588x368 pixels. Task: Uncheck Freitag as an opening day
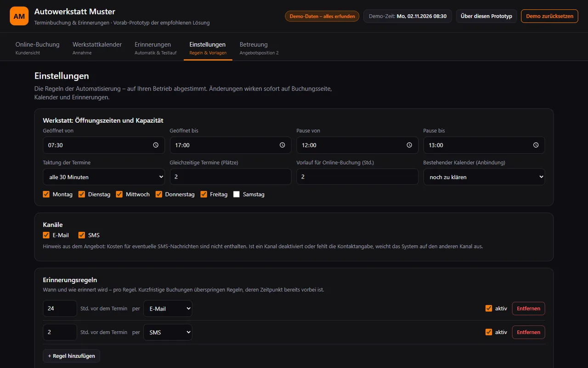point(204,194)
